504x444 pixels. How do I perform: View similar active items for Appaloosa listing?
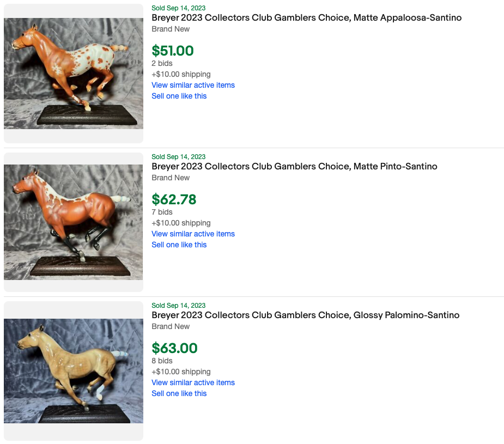(x=193, y=85)
